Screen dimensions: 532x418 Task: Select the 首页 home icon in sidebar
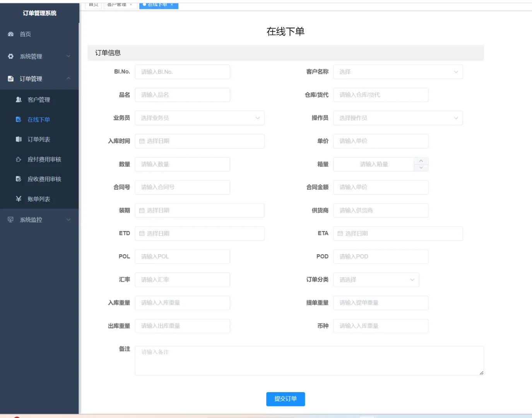click(10, 34)
